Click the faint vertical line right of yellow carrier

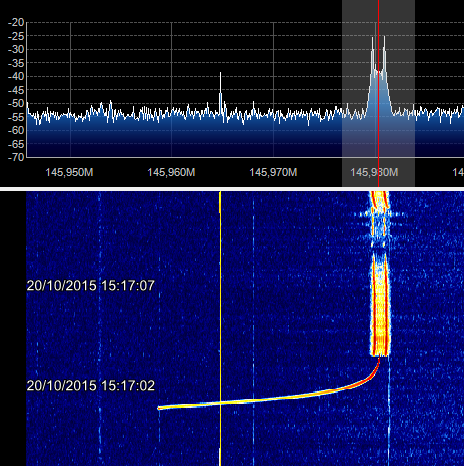[x=253, y=328]
